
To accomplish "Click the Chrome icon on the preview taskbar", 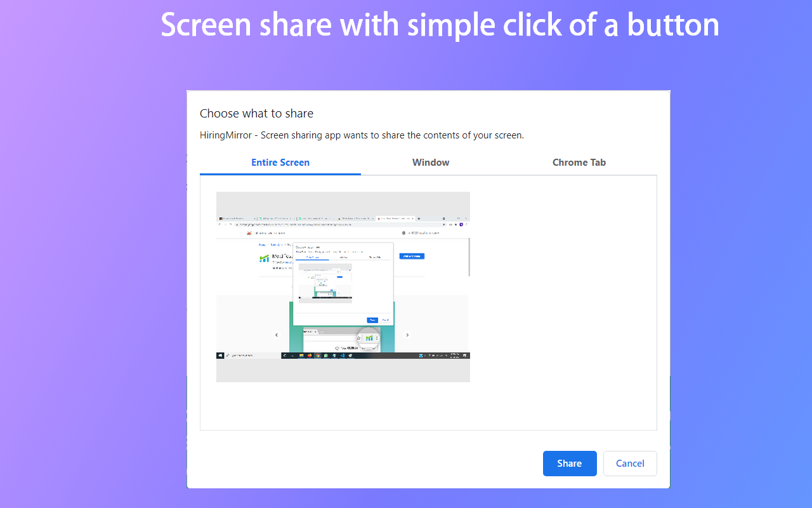I will coord(317,356).
